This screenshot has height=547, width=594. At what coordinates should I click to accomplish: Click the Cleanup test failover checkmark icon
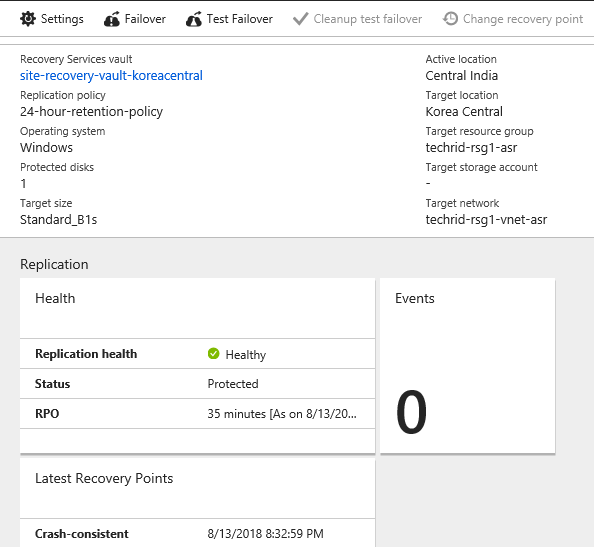click(300, 19)
